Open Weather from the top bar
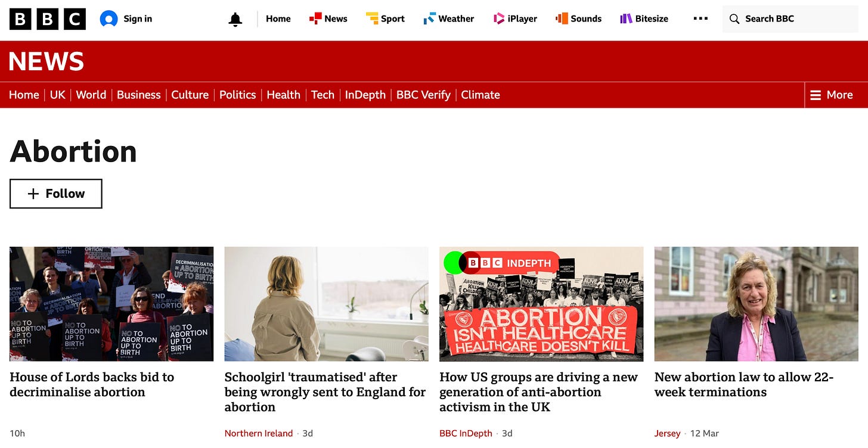The width and height of the screenshot is (868, 448). (449, 19)
